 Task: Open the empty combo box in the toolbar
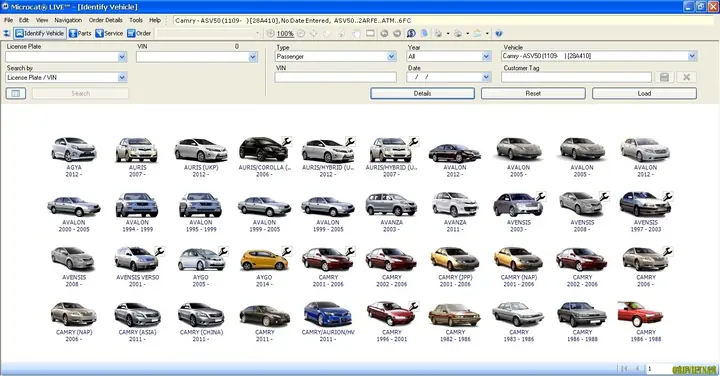point(208,34)
